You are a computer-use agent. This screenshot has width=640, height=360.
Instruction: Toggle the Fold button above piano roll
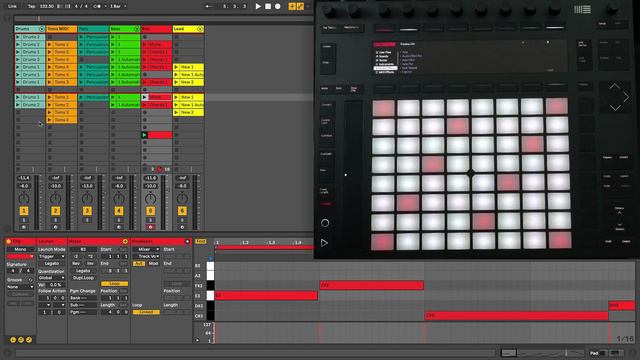click(x=200, y=242)
